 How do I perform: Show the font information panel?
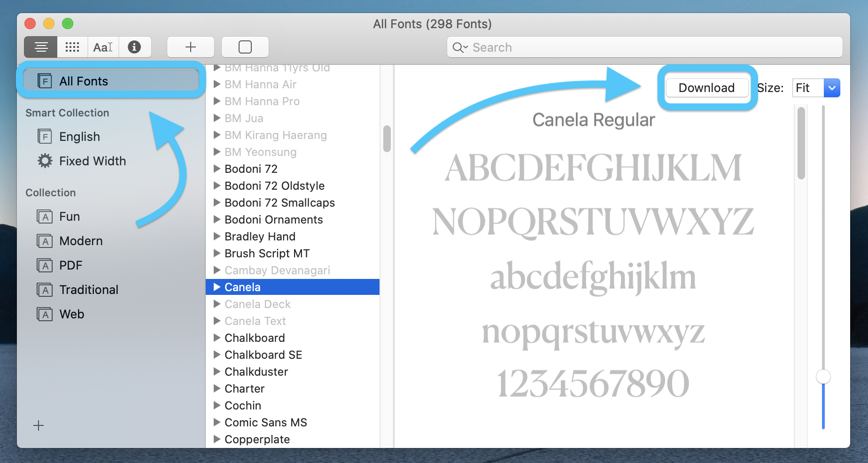click(135, 47)
